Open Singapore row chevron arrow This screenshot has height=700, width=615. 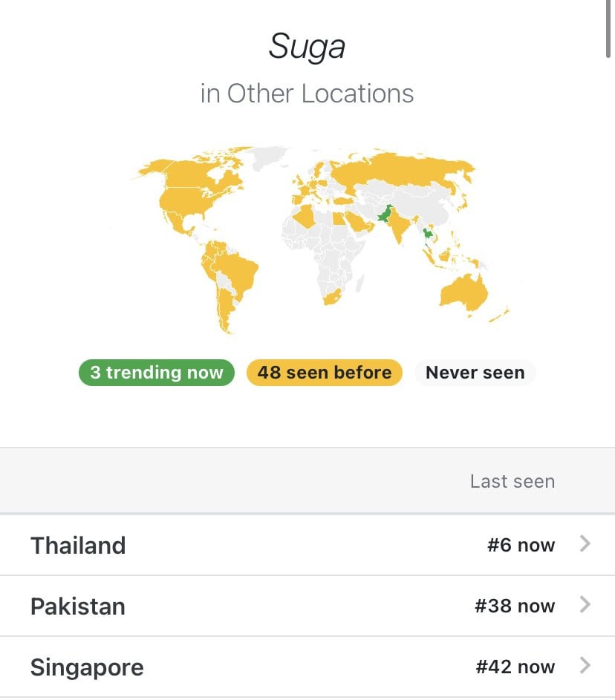click(585, 665)
